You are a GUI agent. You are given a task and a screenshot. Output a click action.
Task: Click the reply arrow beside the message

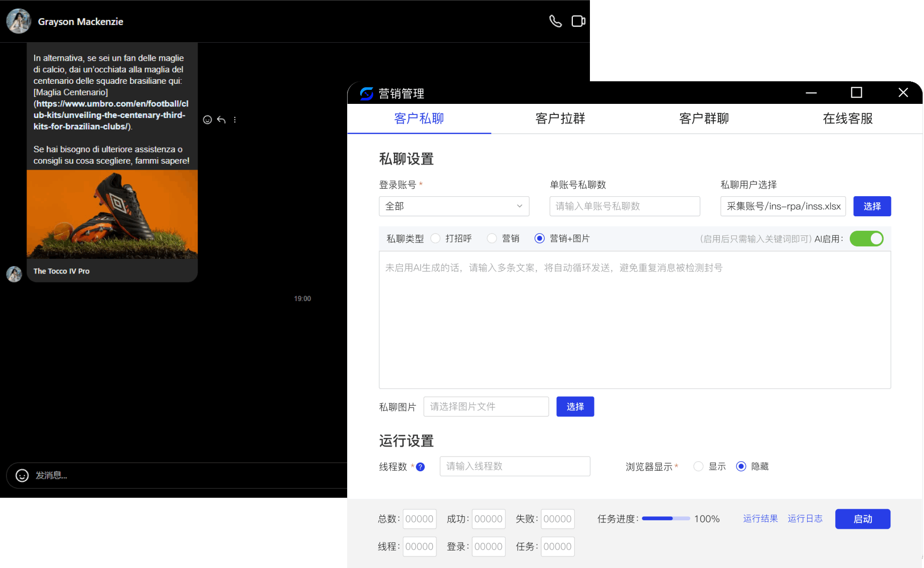tap(221, 119)
